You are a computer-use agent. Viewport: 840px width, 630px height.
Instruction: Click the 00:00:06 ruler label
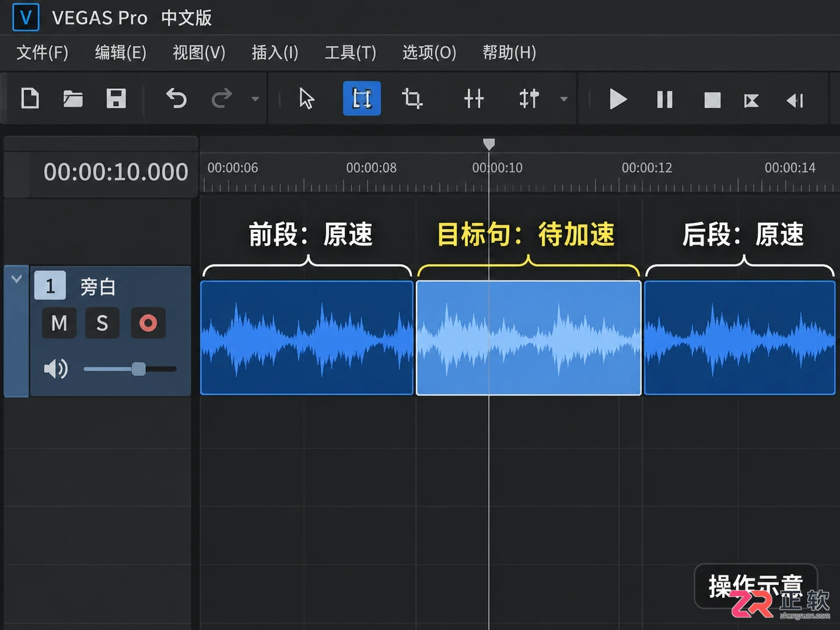233,168
